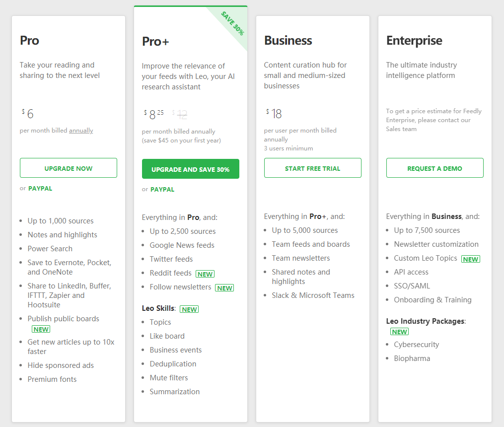Click the underlined 'annually' billing link
This screenshot has width=504, height=427.
(81, 131)
